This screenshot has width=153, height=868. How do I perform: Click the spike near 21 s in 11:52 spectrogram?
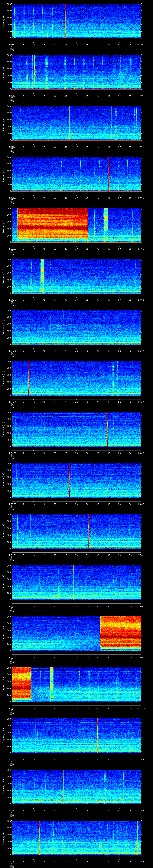pyautogui.click(x=57, y=327)
